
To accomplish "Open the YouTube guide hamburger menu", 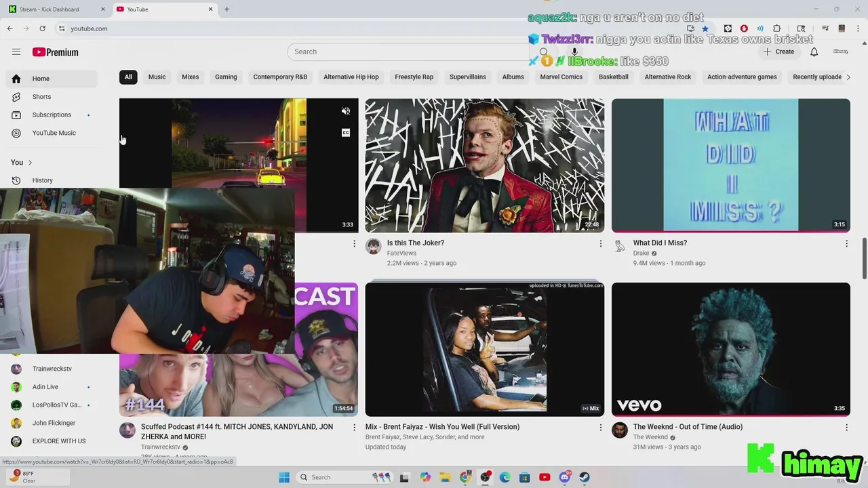I will pos(16,52).
